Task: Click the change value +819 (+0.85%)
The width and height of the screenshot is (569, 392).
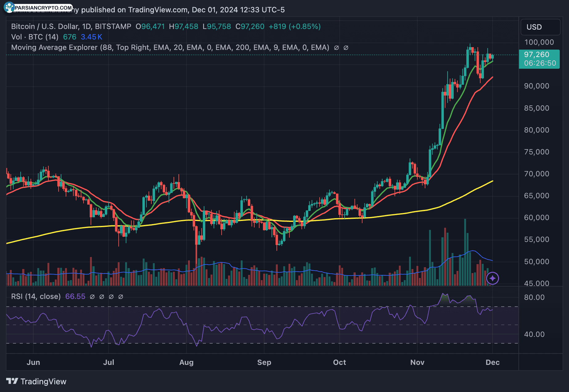Action: pyautogui.click(x=295, y=27)
